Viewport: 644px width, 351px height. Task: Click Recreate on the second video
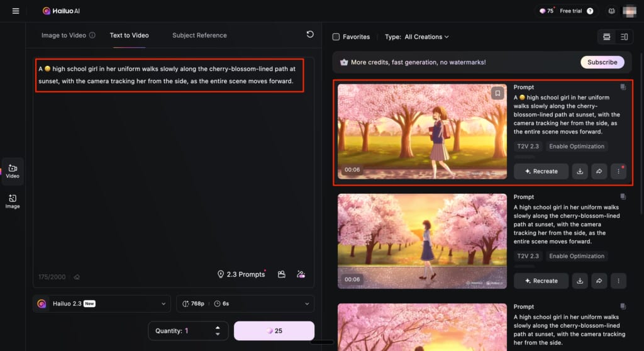point(541,281)
